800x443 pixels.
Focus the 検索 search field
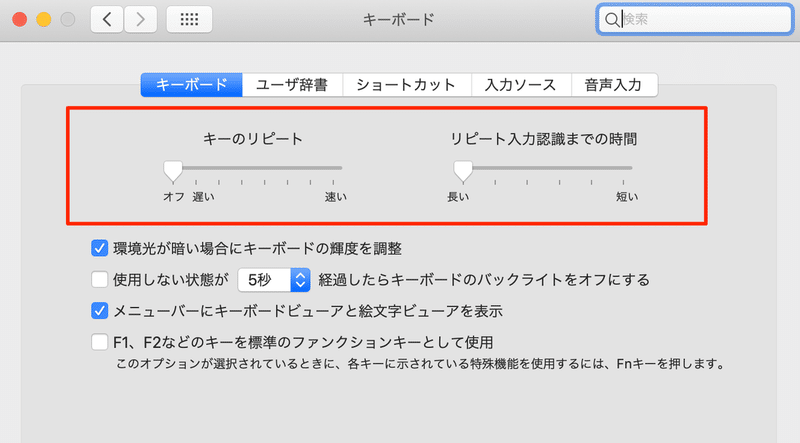(x=695, y=19)
